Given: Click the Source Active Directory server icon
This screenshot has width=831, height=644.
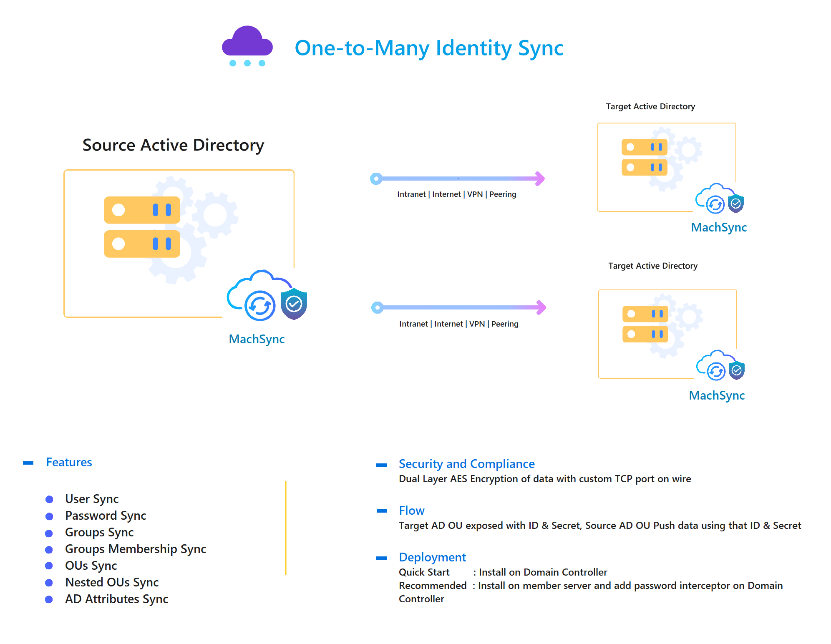Looking at the screenshot, I should [x=142, y=227].
